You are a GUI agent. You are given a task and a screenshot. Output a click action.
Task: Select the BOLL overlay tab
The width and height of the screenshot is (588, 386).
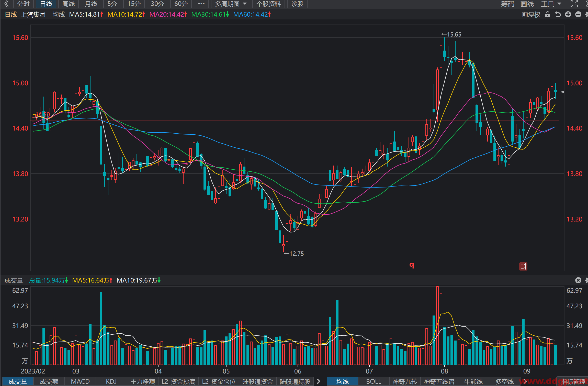[x=374, y=381]
